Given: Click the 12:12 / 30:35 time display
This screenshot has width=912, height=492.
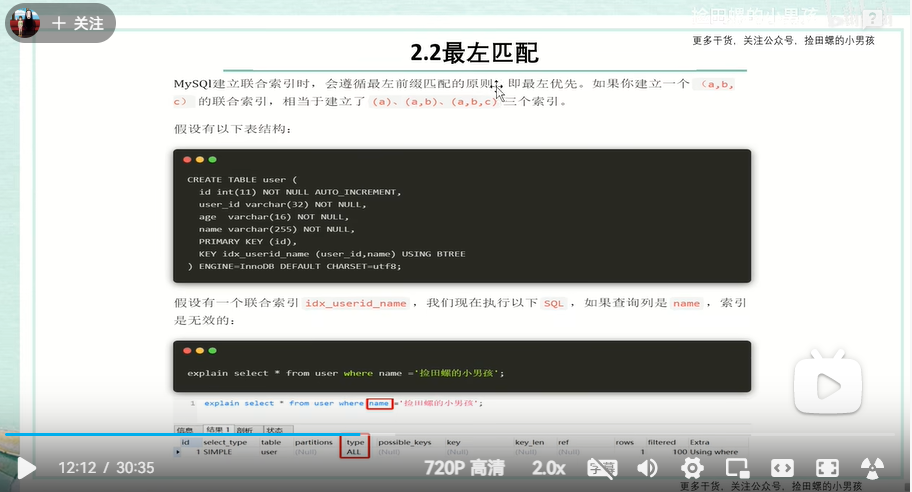Looking at the screenshot, I should click(106, 468).
